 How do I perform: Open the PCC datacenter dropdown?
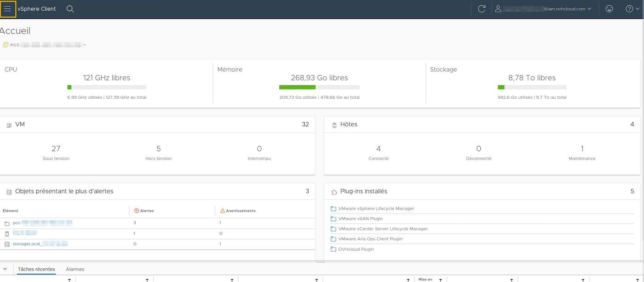coord(84,45)
